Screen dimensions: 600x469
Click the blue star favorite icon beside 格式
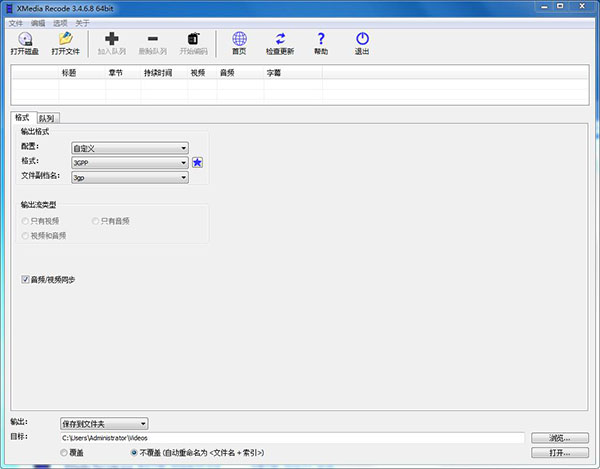[x=197, y=162]
